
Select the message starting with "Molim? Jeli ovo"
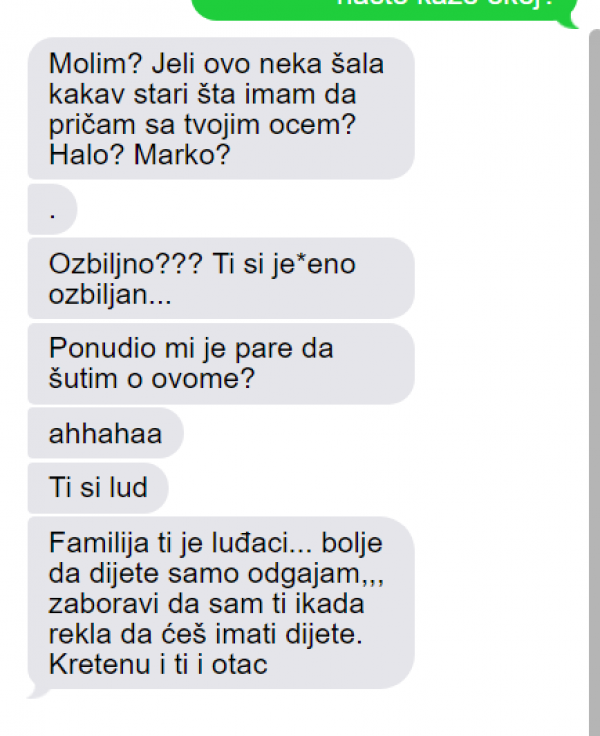pyautogui.click(x=221, y=108)
